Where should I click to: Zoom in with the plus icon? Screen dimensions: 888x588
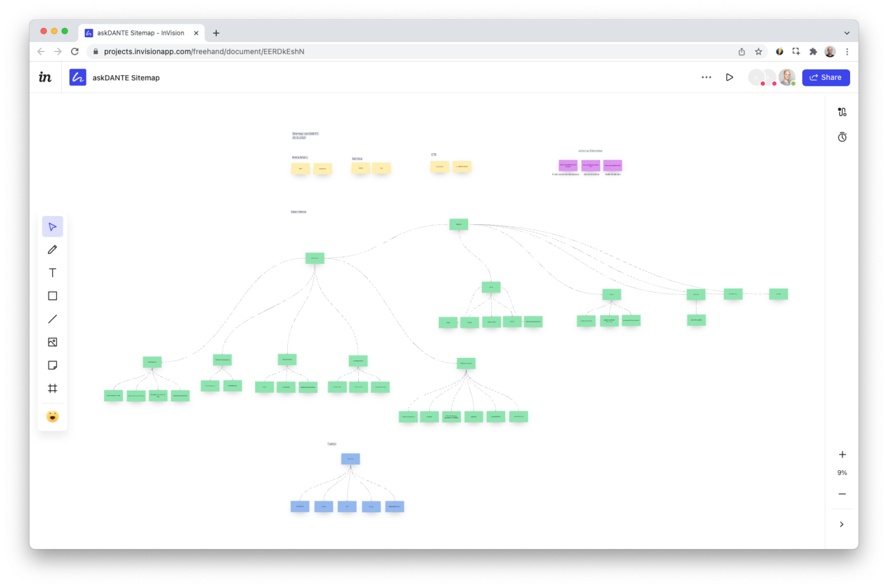842,454
